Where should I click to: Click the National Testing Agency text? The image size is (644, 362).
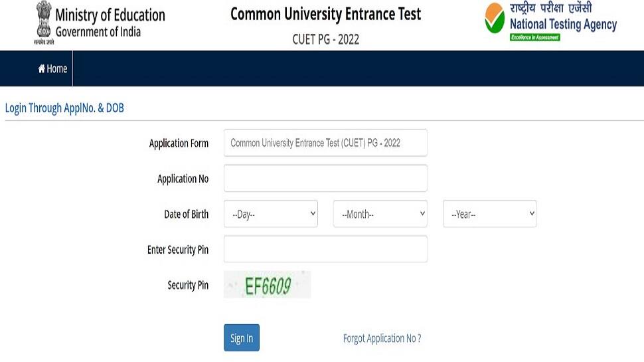pyautogui.click(x=563, y=24)
